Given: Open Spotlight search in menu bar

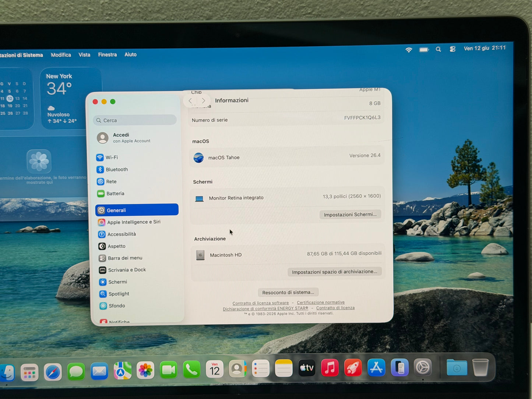Looking at the screenshot, I should tap(438, 49).
